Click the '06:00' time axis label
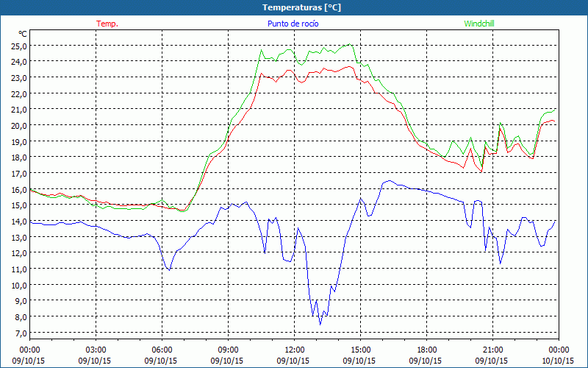The width and height of the screenshot is (588, 368). (x=162, y=350)
